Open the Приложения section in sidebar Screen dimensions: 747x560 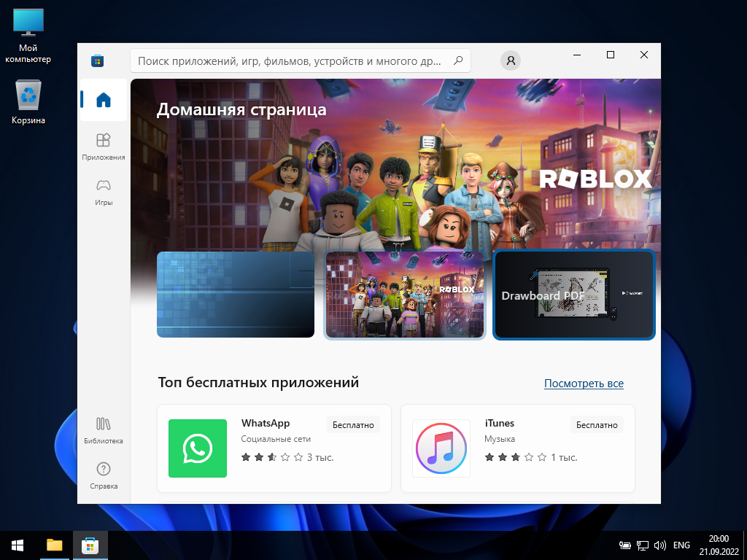pyautogui.click(x=103, y=145)
